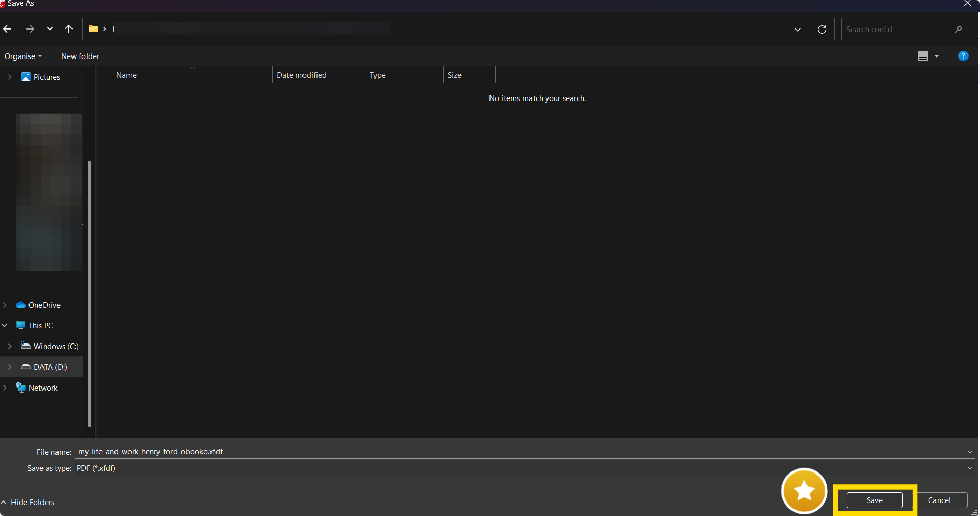Open File name dropdown arrow
The image size is (980, 516).
[x=970, y=452]
